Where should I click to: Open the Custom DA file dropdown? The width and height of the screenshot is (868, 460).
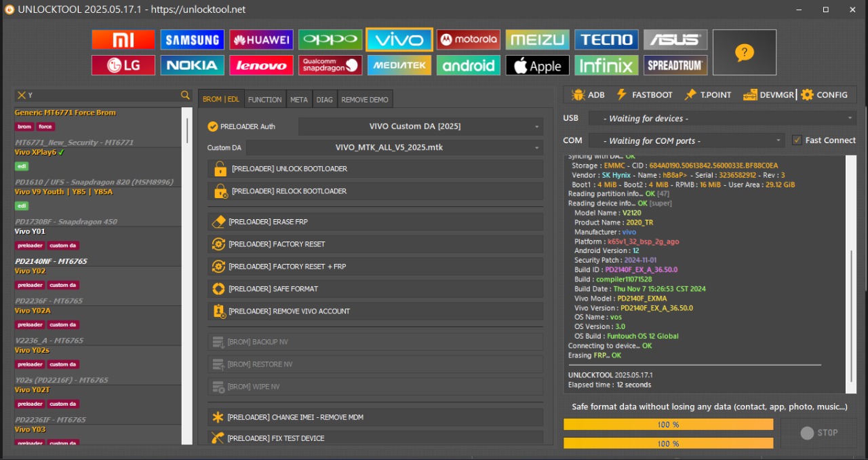395,147
